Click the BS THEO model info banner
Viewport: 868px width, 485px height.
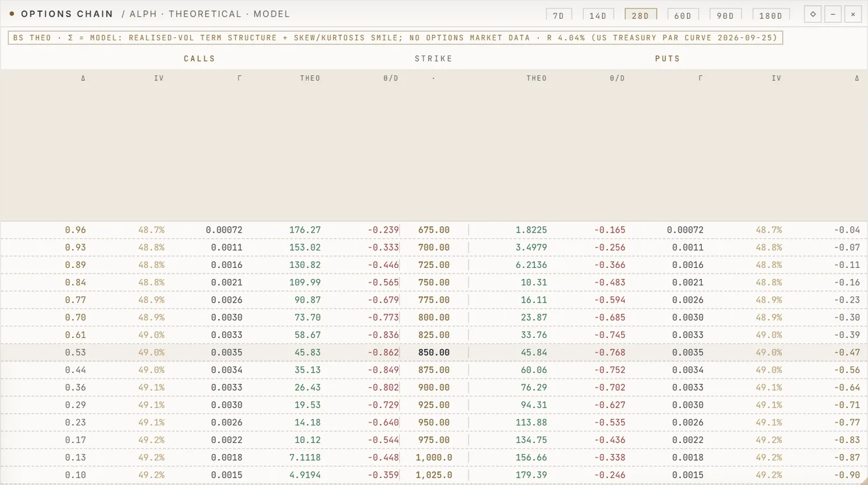pos(396,38)
